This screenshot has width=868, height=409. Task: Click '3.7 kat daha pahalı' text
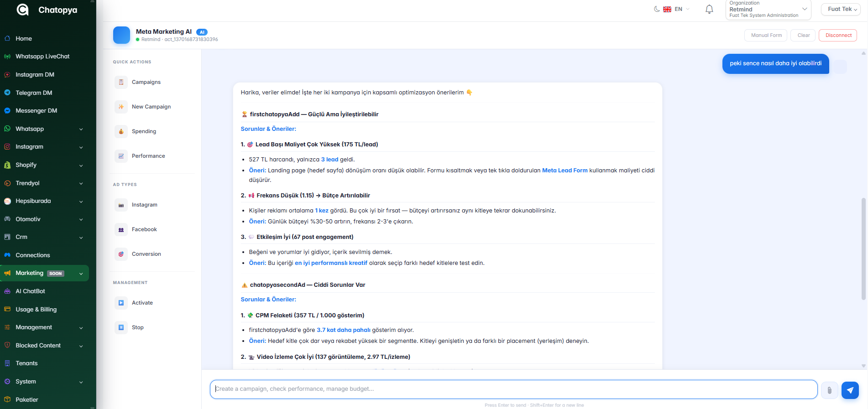[x=344, y=330]
